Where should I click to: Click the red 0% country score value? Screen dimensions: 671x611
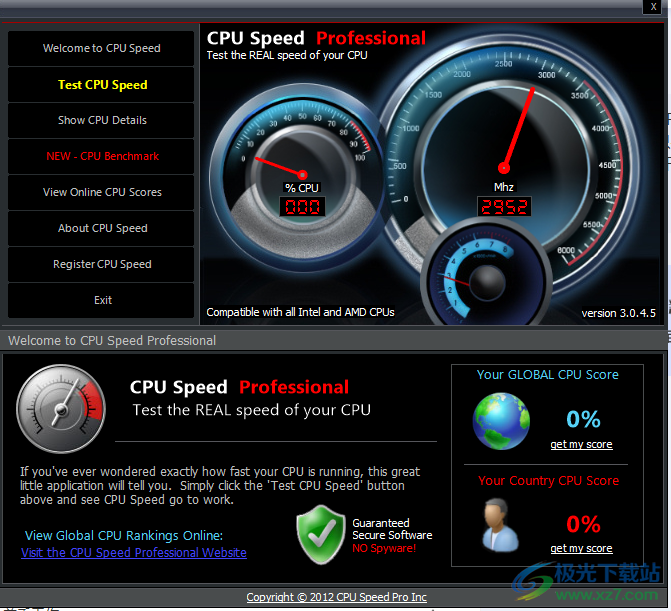583,524
